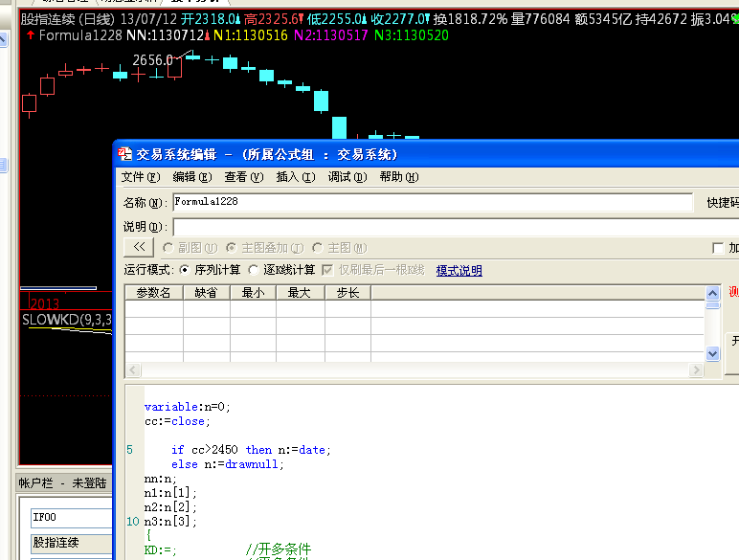Open the 调试(D) menu

coord(347,177)
